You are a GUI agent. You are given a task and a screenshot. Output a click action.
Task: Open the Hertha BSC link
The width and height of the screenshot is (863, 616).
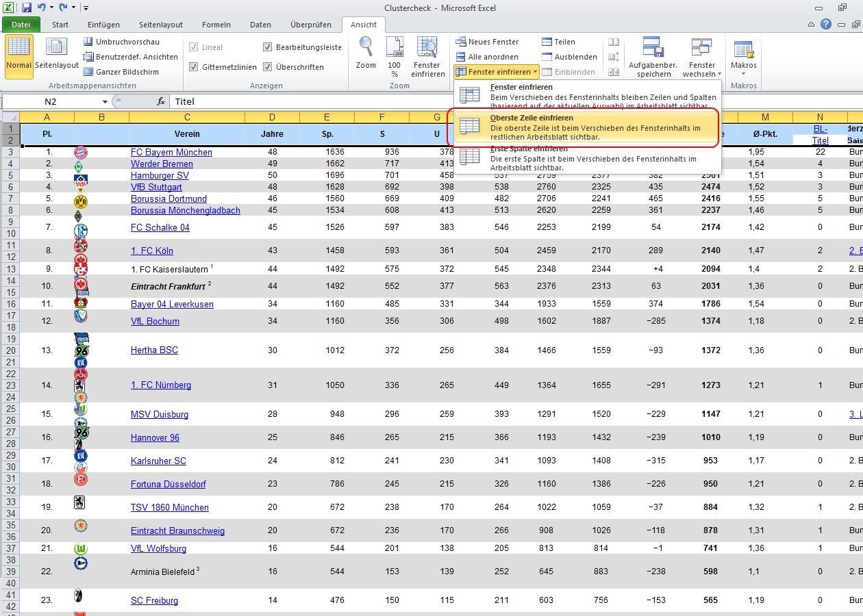pyautogui.click(x=154, y=350)
